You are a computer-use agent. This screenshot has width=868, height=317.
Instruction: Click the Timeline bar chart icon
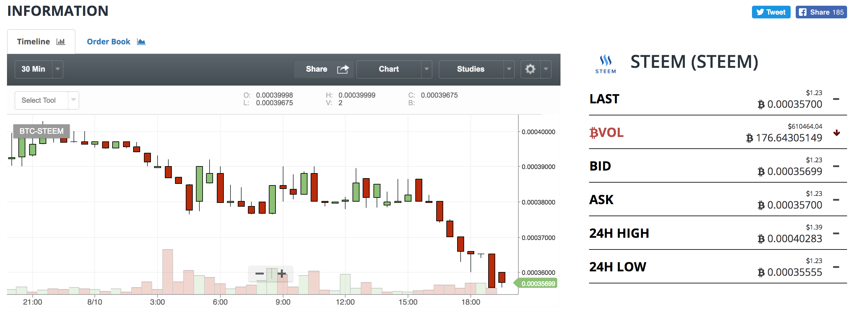click(61, 42)
